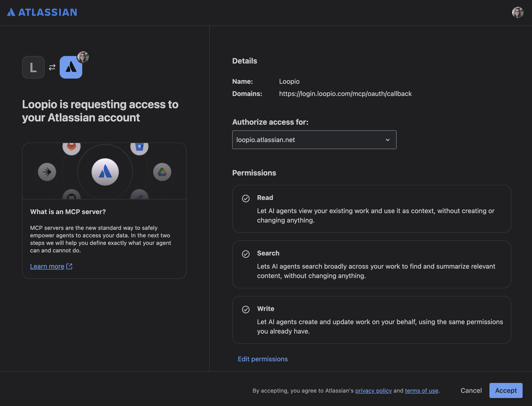Click the Atlassian logo in header

click(42, 12)
